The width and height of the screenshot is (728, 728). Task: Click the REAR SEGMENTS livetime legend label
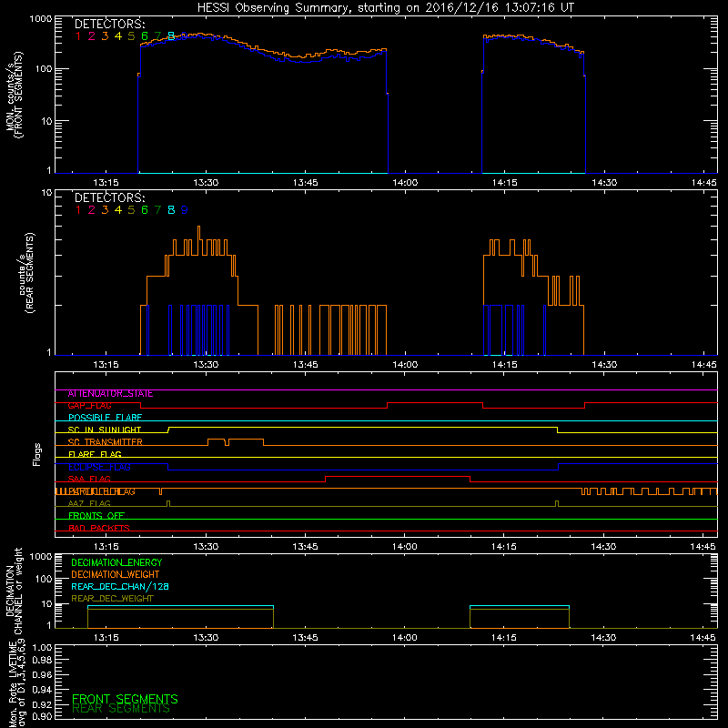click(x=121, y=709)
